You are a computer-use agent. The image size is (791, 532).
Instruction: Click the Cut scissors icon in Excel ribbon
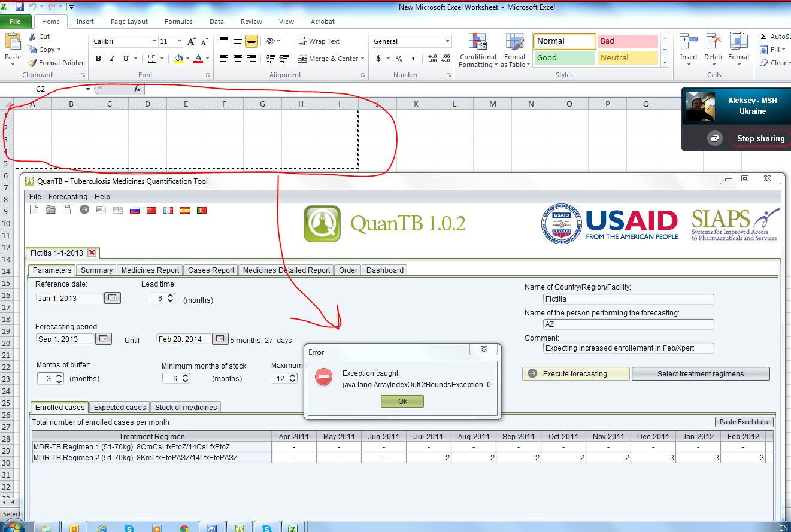pos(32,37)
